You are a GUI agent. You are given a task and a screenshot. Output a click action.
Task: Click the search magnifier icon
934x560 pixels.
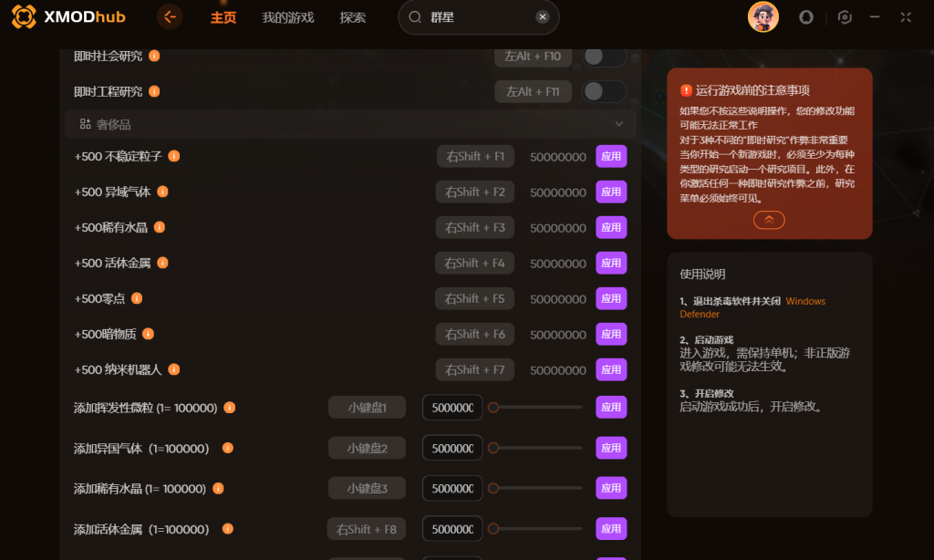click(x=415, y=17)
